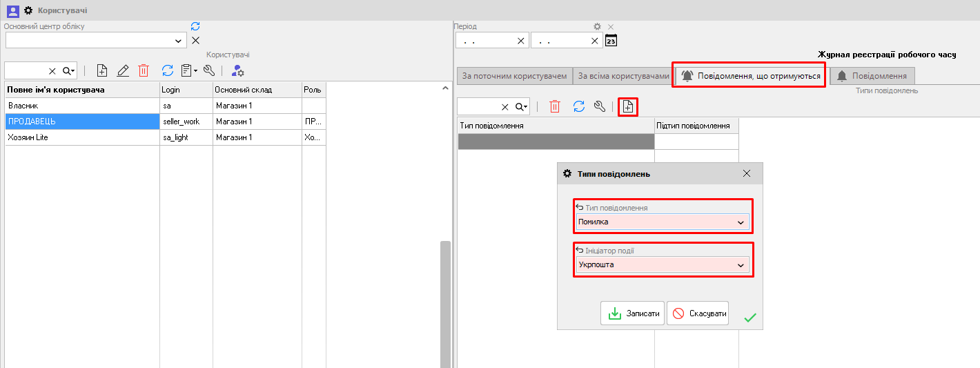Viewport: 980px width, 368px height.
Task: Switch to За всіма користувачами tab
Action: click(623, 76)
